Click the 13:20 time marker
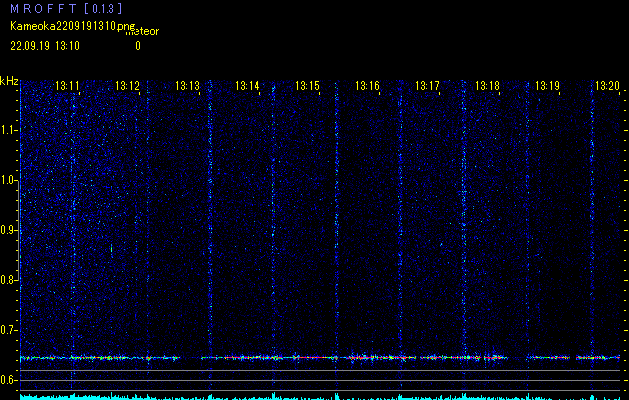Screen dimensions: 629x400 point(607,86)
